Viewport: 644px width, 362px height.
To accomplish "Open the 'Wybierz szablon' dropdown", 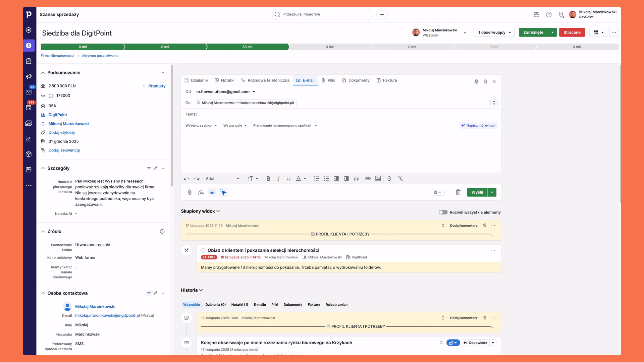I will click(201, 125).
